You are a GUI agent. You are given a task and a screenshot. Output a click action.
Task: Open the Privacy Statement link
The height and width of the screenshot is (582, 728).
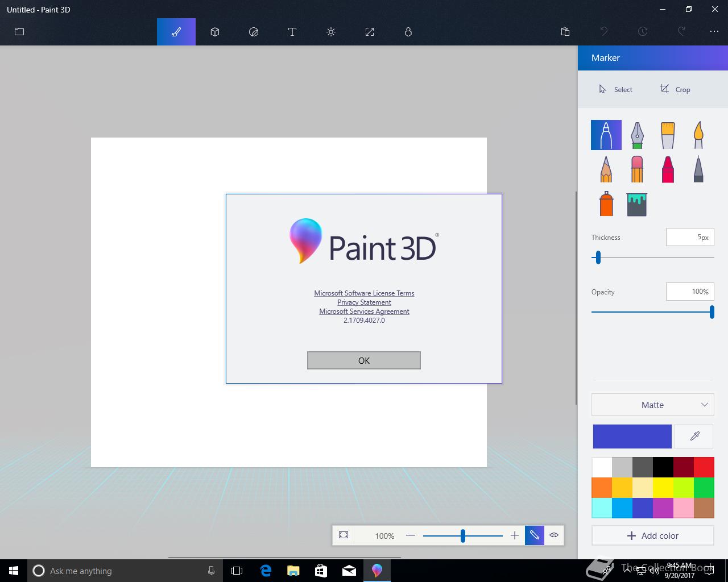pos(364,302)
